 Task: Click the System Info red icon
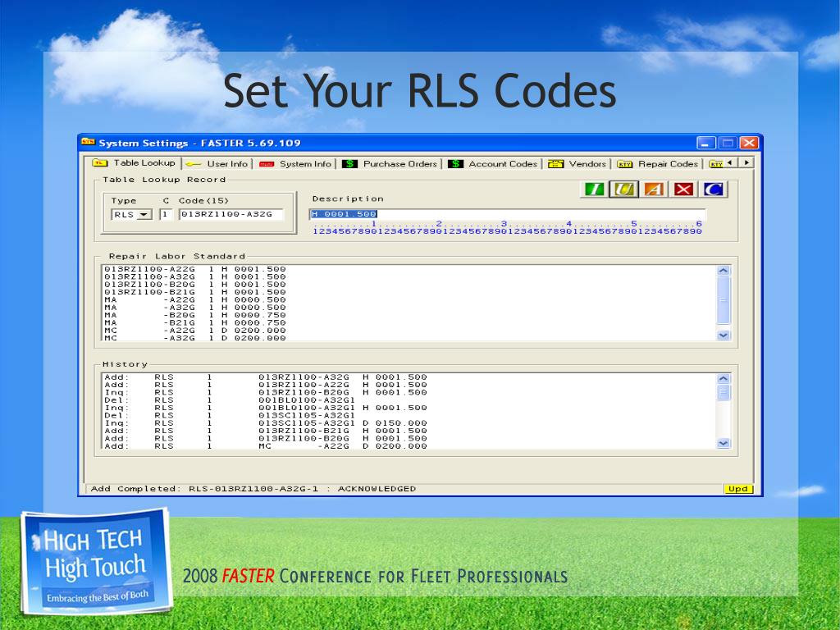click(x=267, y=164)
